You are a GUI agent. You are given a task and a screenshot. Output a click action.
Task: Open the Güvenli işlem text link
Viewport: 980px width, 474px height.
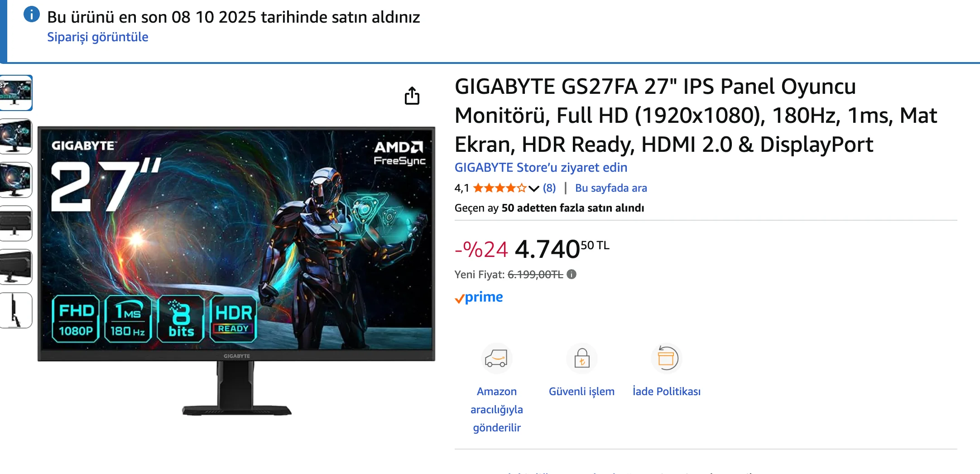click(581, 391)
